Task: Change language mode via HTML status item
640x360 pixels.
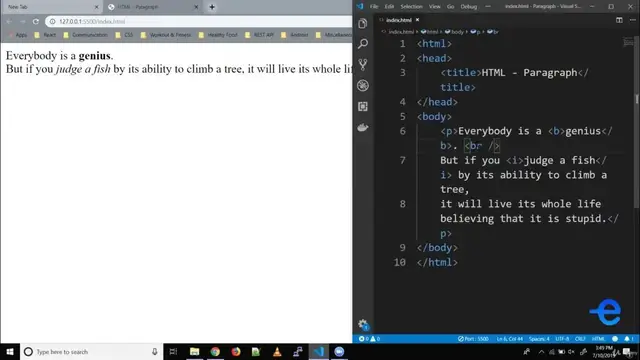Action: coord(598,339)
